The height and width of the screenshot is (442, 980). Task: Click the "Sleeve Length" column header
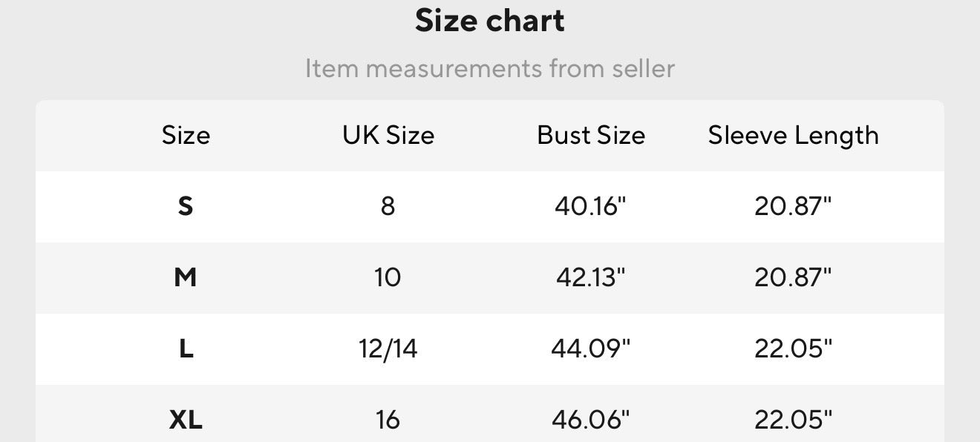click(x=793, y=135)
